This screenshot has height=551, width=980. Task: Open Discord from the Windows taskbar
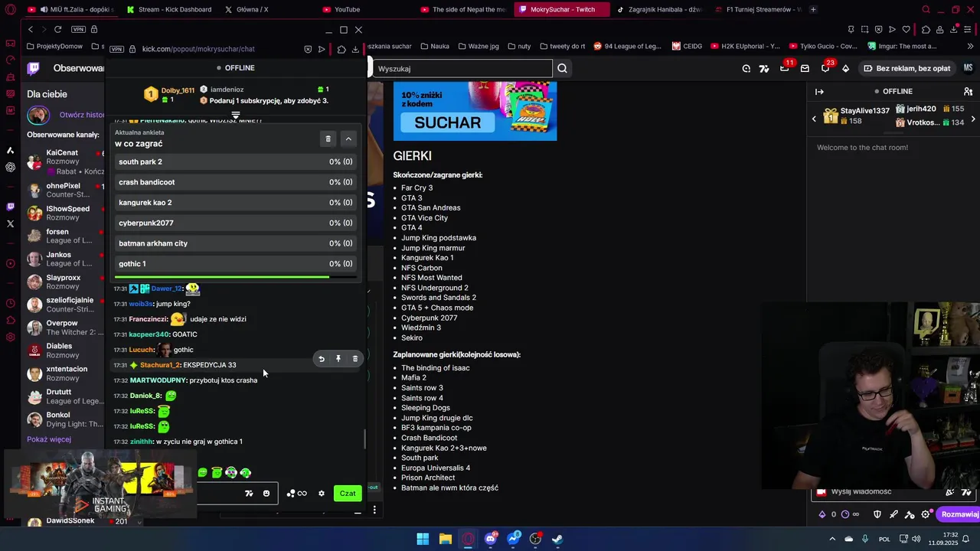(x=491, y=539)
